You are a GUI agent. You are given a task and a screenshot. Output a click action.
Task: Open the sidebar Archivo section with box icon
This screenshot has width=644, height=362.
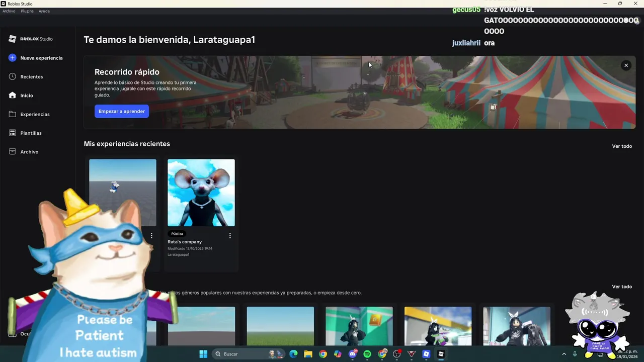(x=29, y=152)
